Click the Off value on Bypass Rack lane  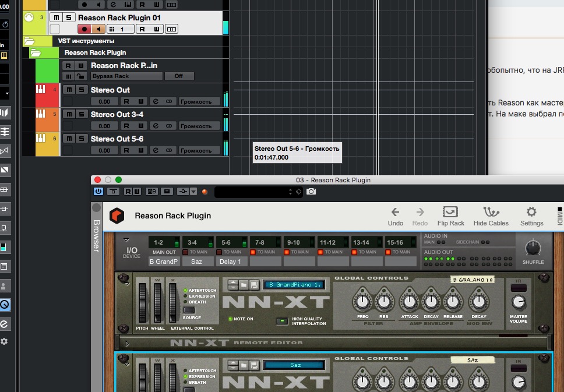coord(179,76)
